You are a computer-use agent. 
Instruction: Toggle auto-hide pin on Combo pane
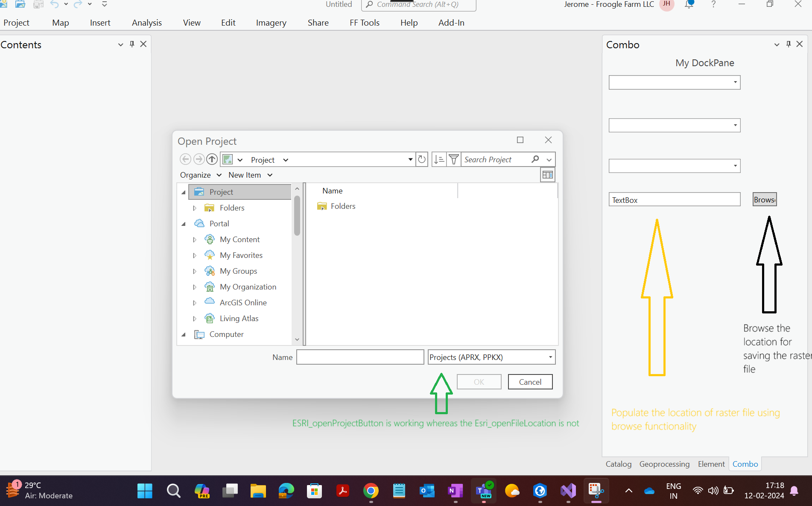[789, 44]
